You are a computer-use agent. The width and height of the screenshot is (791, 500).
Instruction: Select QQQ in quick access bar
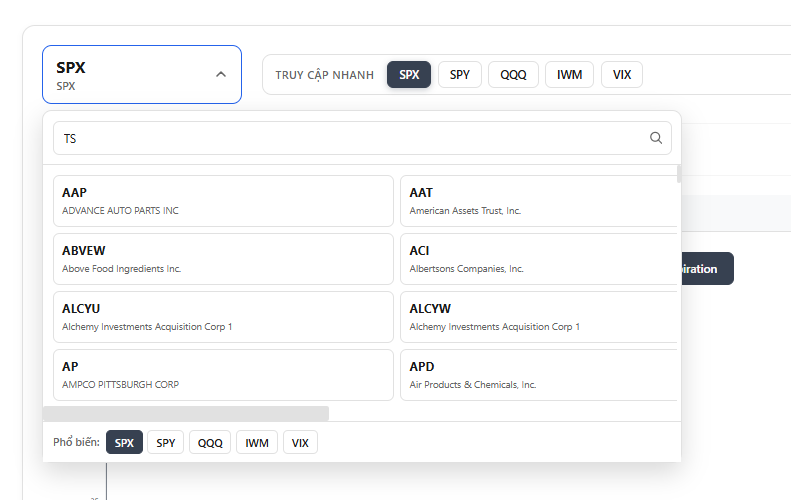click(513, 75)
